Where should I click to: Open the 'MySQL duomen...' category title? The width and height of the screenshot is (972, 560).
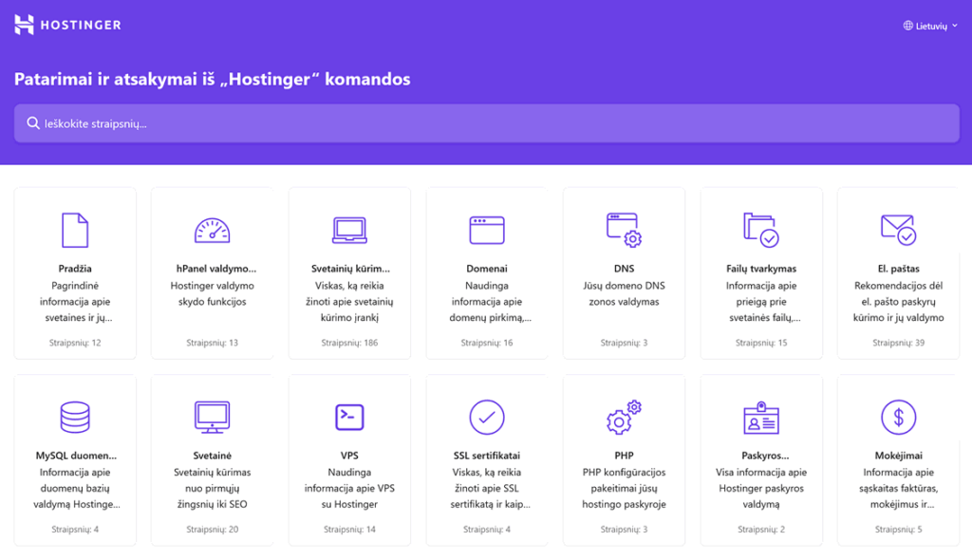tap(76, 456)
